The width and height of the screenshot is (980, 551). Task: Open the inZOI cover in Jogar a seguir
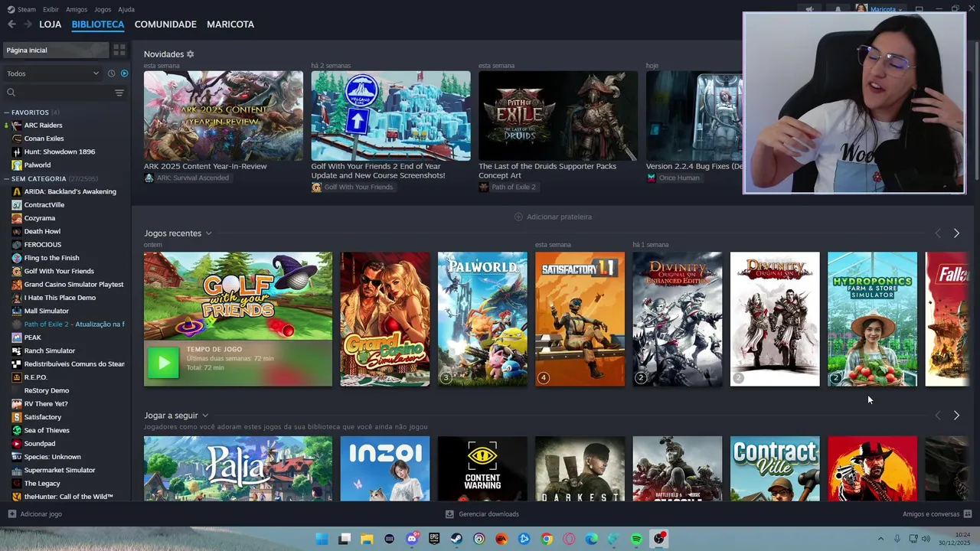[x=385, y=468]
